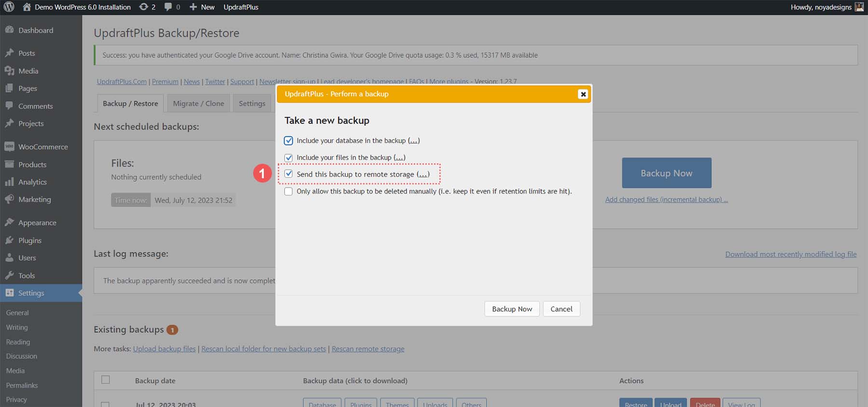Open Permalinks settings submenu item
Image resolution: width=868 pixels, height=407 pixels.
point(22,385)
